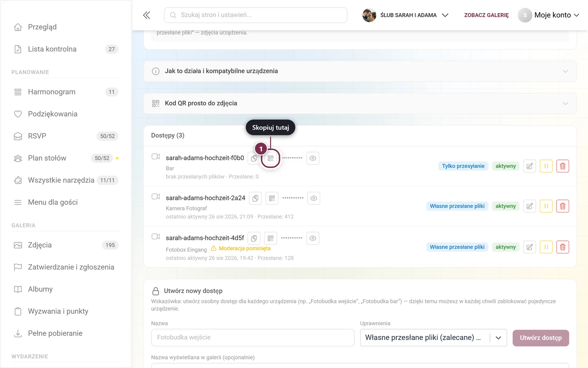The height and width of the screenshot is (368, 588).
Task: Delete the sarah-adams-hochzeit-f0b0 access
Action: 563,166
